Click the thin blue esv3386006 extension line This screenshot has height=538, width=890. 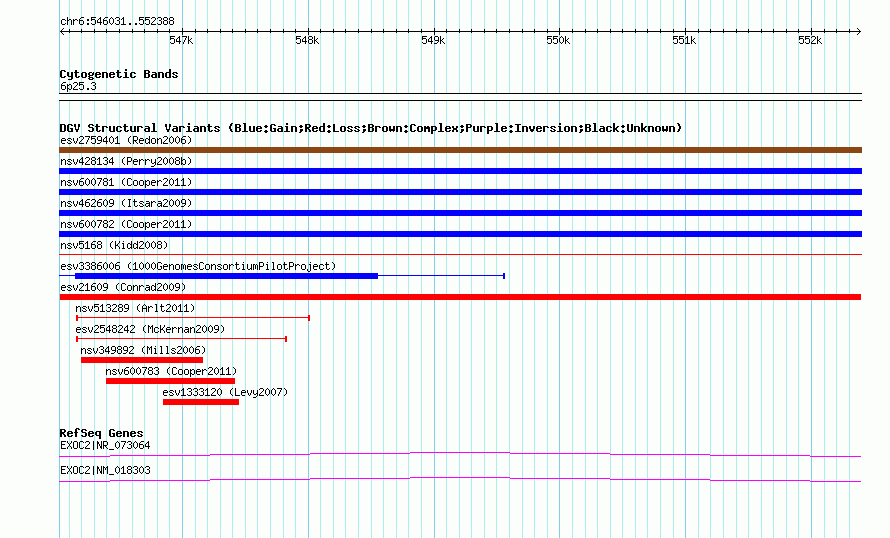click(441, 276)
